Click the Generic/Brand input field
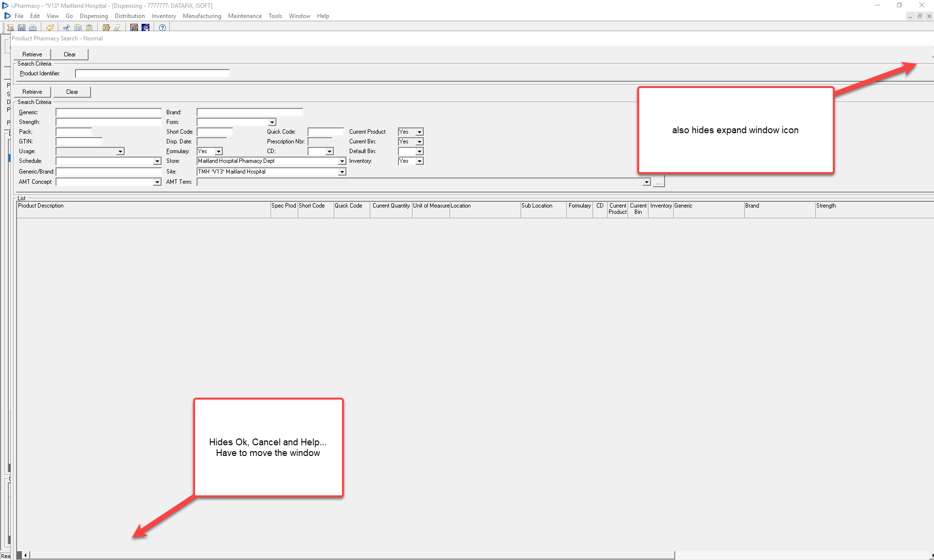The width and height of the screenshot is (934, 560). [x=108, y=172]
